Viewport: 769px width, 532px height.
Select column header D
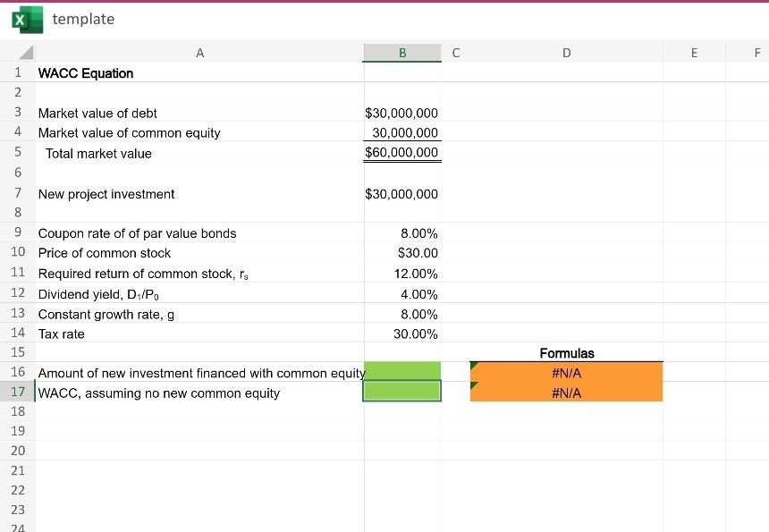click(566, 53)
